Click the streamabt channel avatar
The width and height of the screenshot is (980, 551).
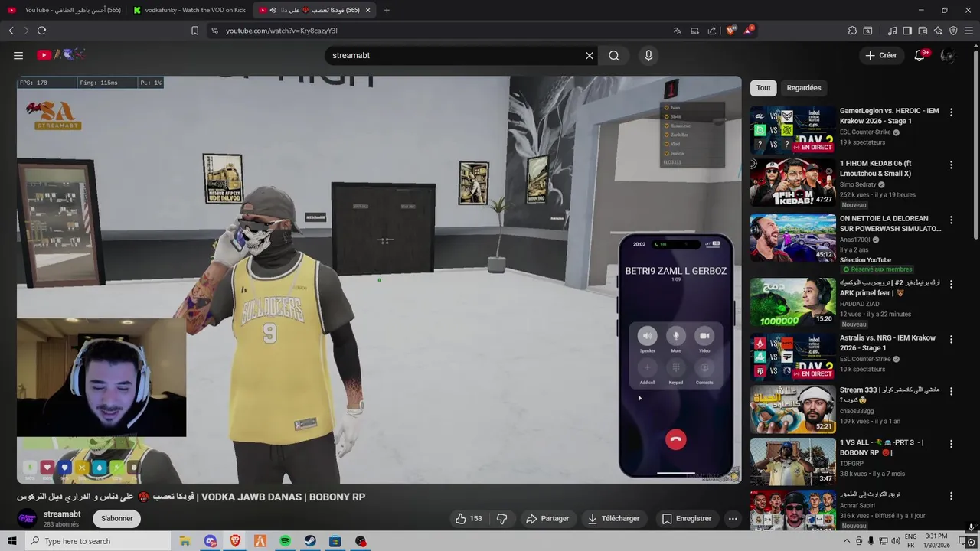[27, 518]
